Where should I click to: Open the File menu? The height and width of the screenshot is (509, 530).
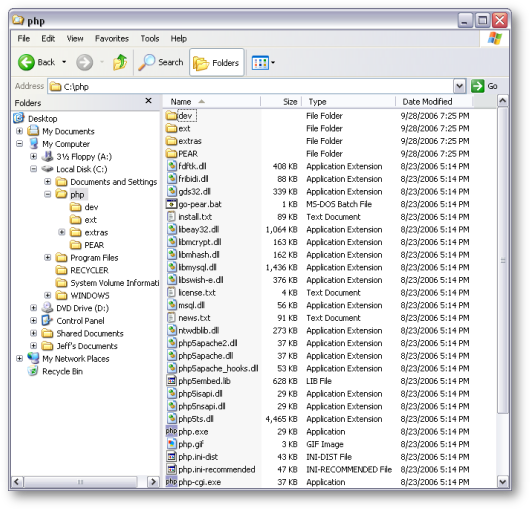(x=24, y=39)
